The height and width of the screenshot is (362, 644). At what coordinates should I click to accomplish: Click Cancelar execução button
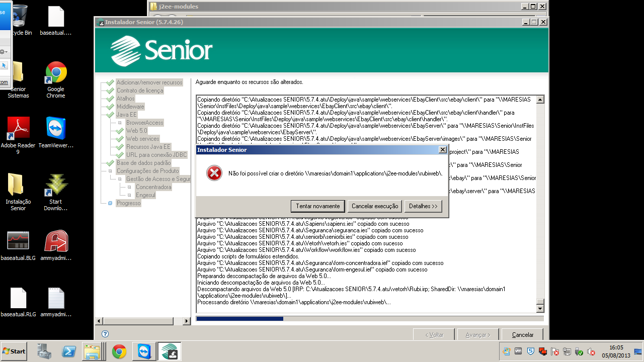[375, 206]
